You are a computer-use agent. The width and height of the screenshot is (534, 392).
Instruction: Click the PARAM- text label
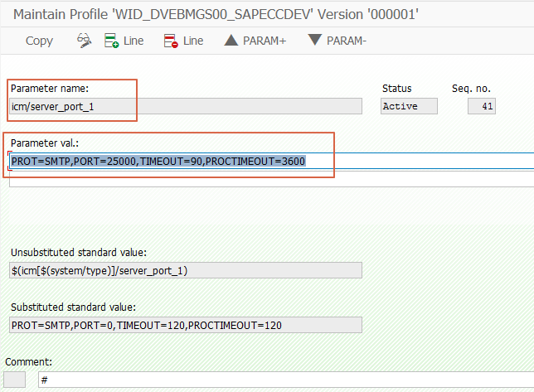click(x=347, y=41)
